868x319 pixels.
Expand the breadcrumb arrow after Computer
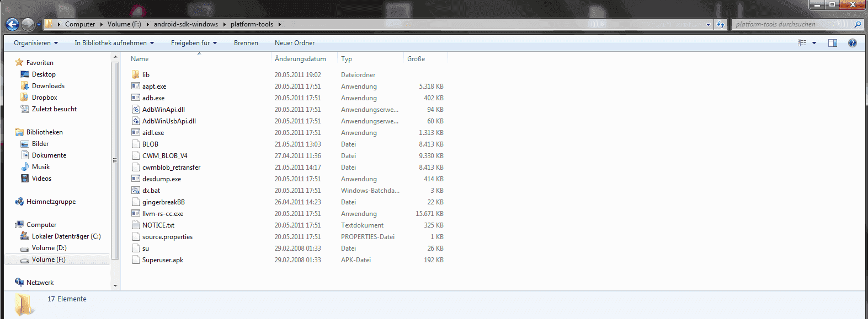coord(101,24)
